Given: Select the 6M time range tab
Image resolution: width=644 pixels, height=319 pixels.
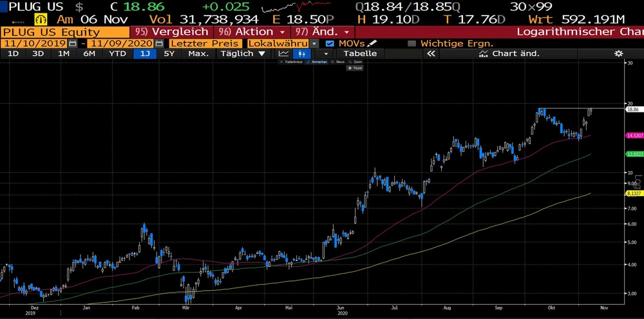Looking at the screenshot, I should [89, 54].
